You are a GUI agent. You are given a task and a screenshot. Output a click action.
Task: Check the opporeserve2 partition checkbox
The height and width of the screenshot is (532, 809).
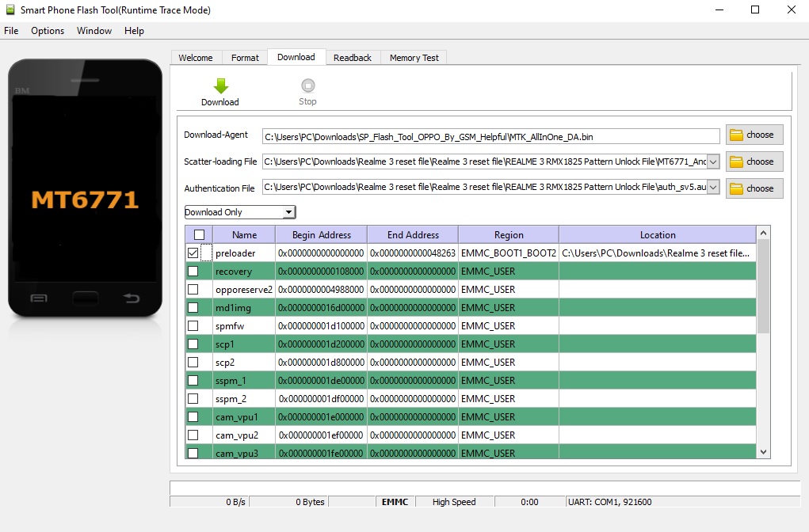(193, 289)
